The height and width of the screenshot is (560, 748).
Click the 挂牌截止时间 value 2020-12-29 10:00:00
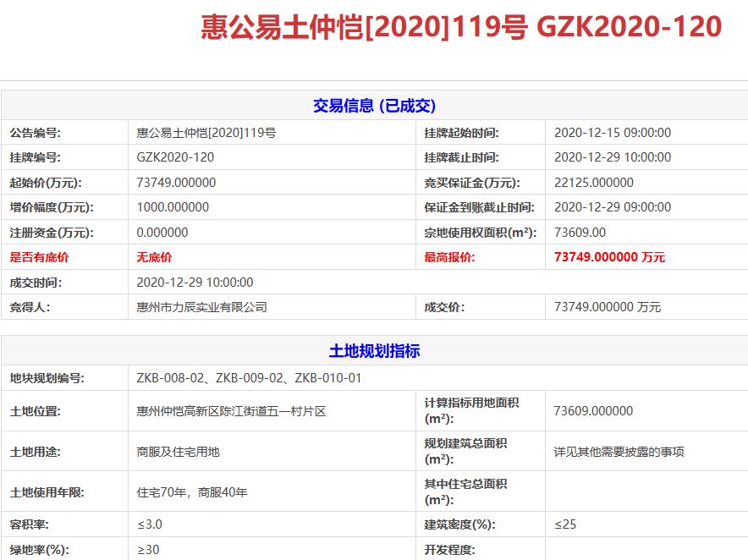click(x=613, y=157)
